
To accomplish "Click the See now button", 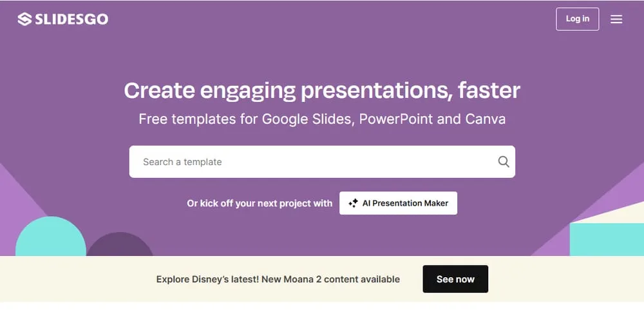I will (x=455, y=279).
